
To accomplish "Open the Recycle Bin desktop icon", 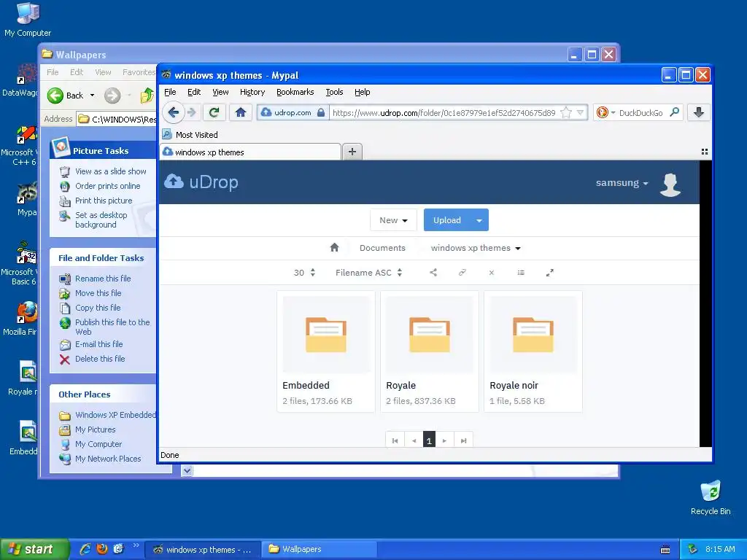I will click(x=711, y=497).
